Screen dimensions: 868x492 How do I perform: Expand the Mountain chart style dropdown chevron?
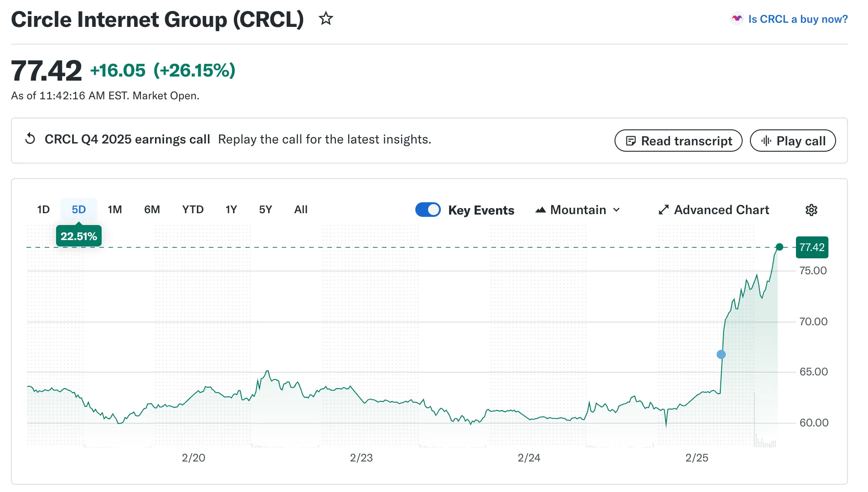616,210
